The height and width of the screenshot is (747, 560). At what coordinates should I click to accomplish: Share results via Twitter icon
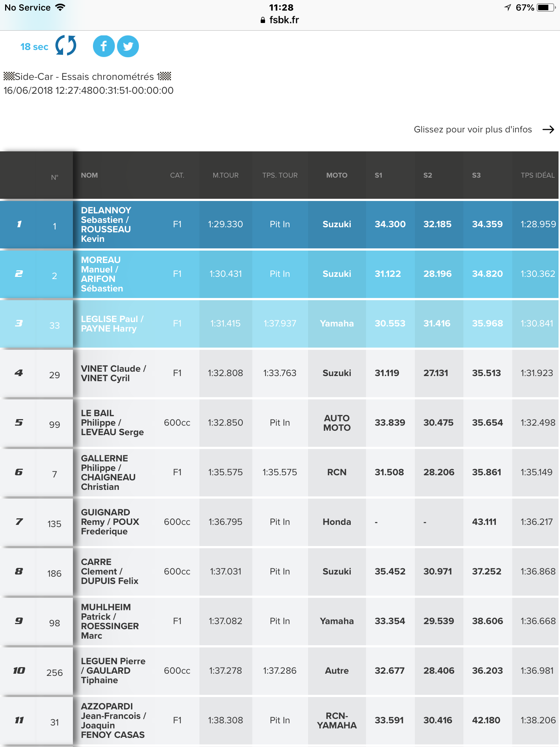[x=128, y=46]
